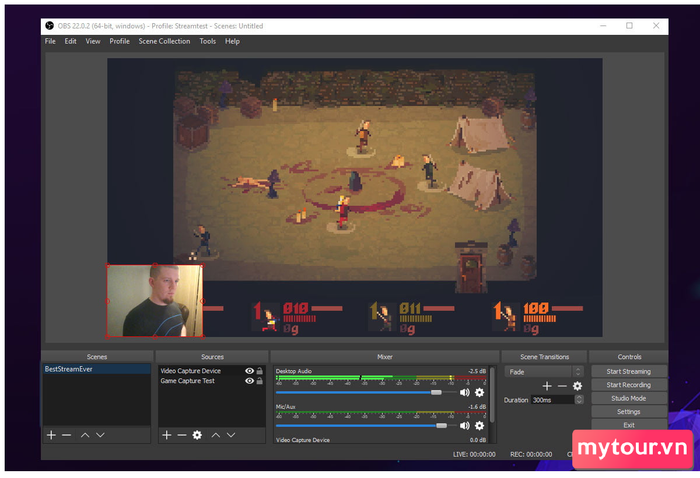The width and height of the screenshot is (700, 478).
Task: Move scene up in Scenes panel
Action: pos(85,435)
